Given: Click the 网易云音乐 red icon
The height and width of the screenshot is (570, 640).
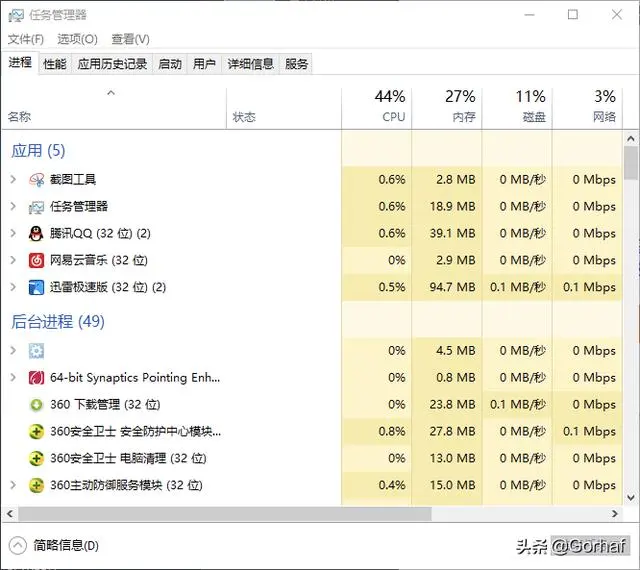Looking at the screenshot, I should tap(36, 261).
